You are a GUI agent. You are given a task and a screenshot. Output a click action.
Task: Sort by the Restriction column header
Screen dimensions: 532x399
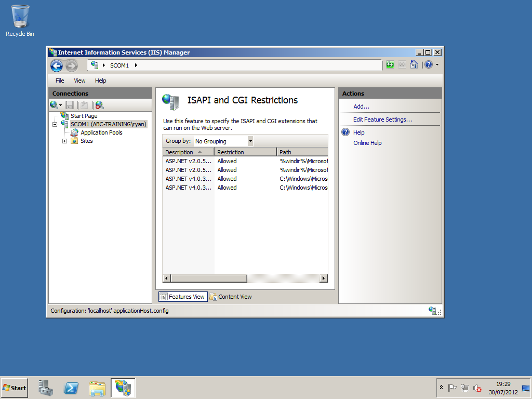[x=245, y=152]
